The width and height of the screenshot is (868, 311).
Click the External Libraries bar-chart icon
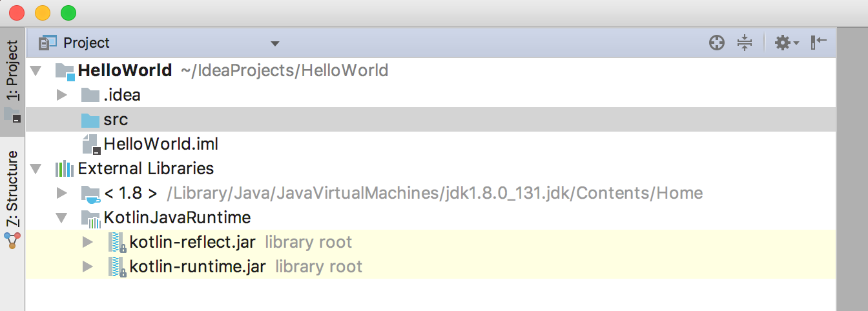click(x=64, y=169)
